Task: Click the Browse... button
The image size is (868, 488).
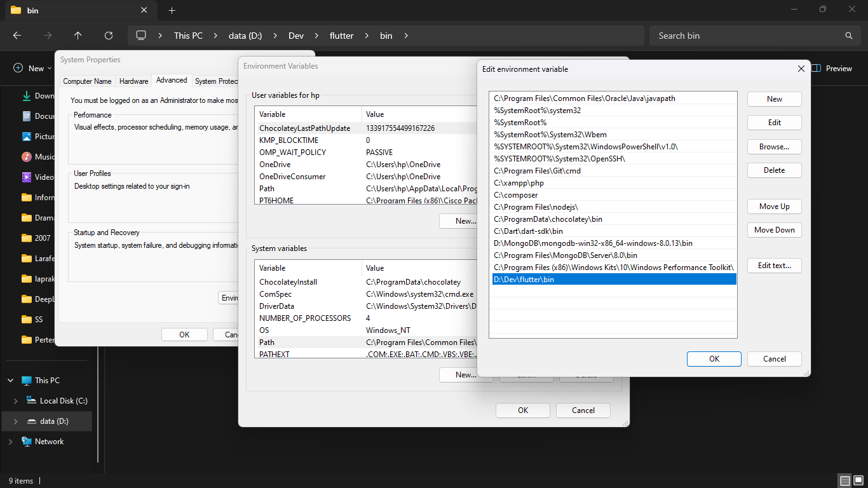Action: tap(774, 147)
